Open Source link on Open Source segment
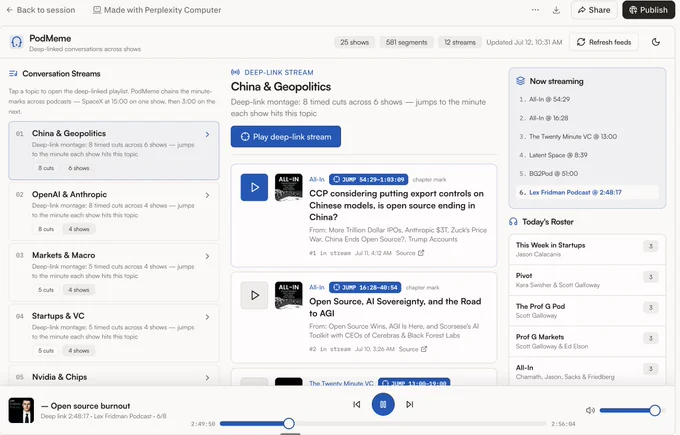 (x=413, y=349)
